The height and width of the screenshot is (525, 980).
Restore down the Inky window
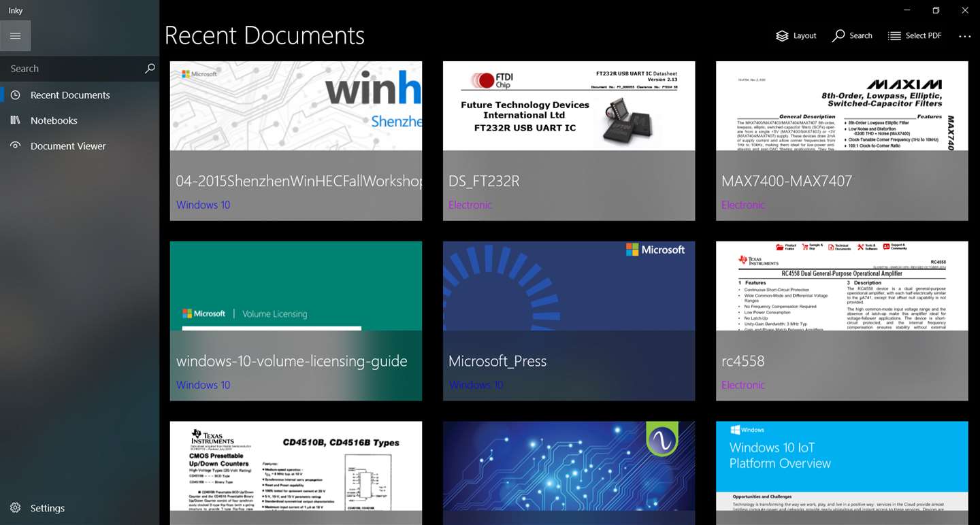(x=936, y=10)
